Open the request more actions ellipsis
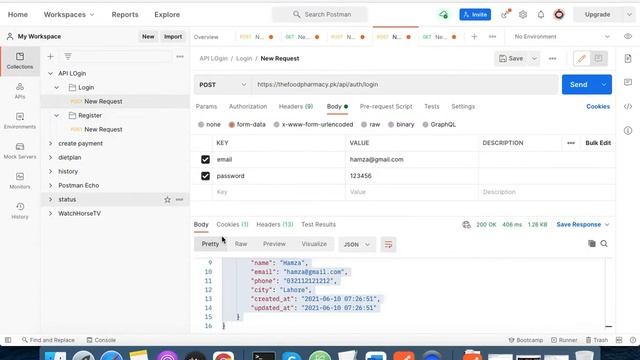 [x=552, y=59]
